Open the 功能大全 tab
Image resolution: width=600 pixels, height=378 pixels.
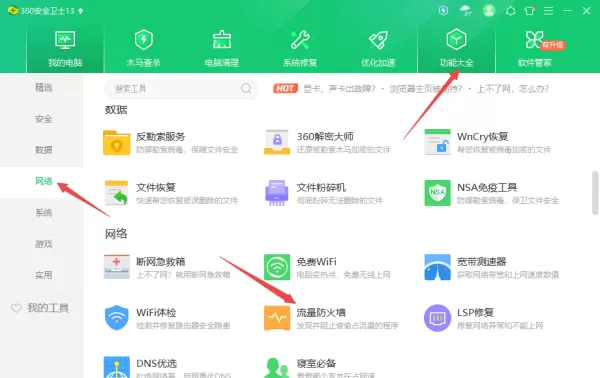457,48
